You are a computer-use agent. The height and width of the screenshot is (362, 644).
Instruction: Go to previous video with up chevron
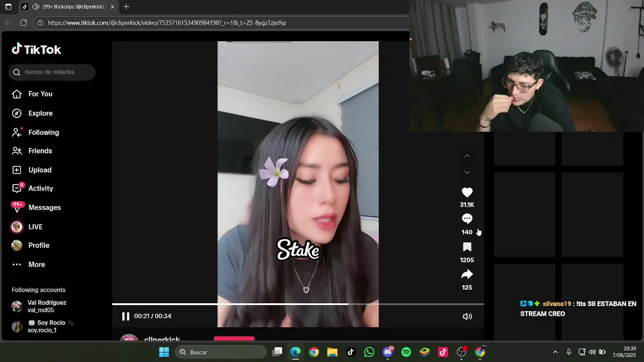(467, 156)
